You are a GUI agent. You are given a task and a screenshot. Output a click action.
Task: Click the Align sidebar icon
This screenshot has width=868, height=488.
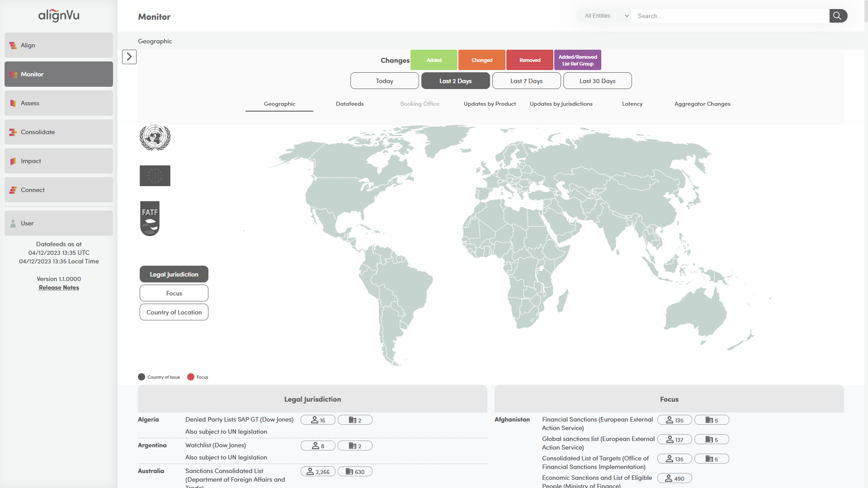click(13, 45)
